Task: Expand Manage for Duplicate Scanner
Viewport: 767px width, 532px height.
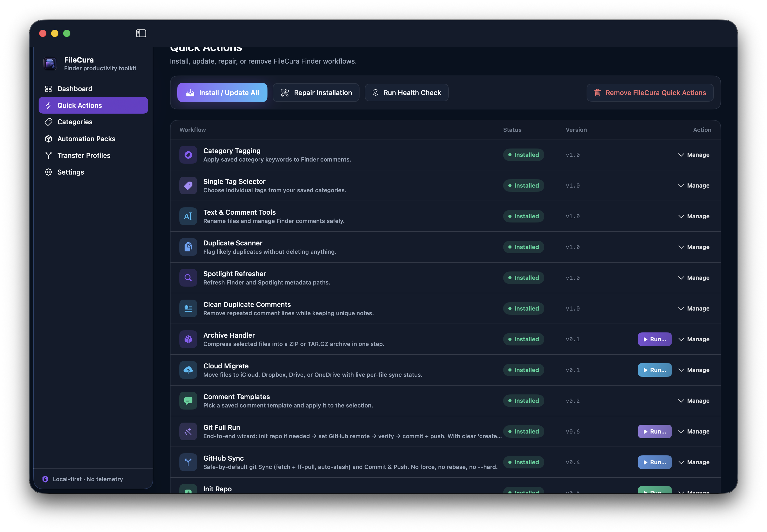Action: (x=694, y=247)
